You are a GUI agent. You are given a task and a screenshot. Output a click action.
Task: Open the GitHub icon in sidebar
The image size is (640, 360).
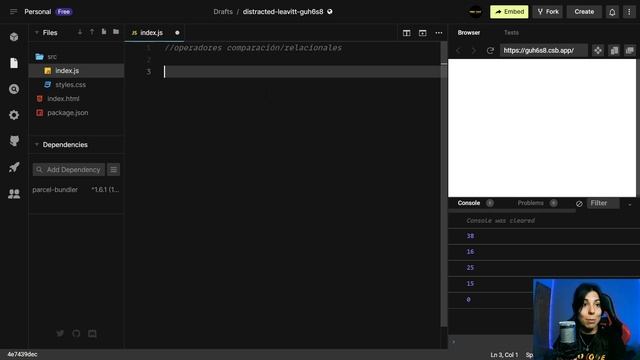click(x=14, y=141)
